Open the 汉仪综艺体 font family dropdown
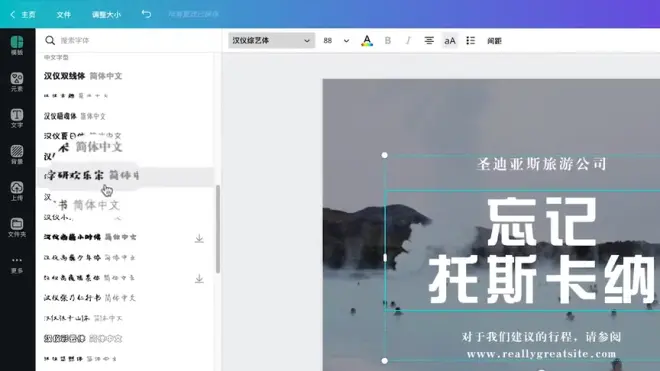 coord(271,40)
